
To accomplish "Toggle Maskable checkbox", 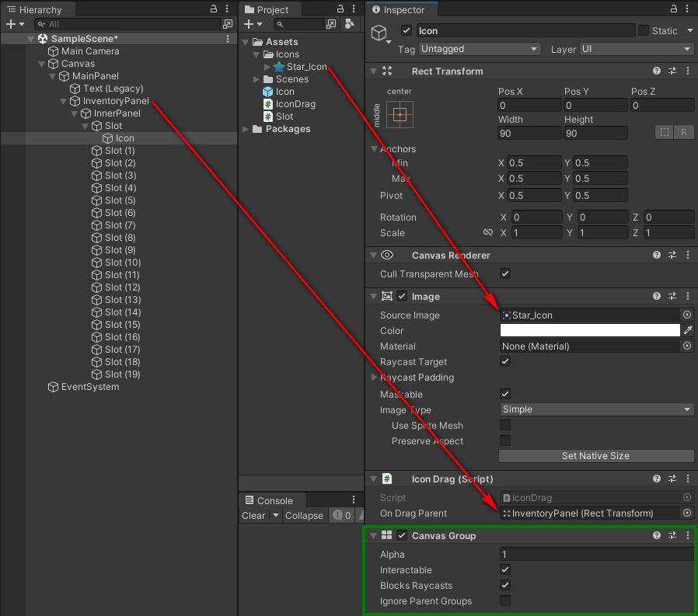I will coord(504,394).
